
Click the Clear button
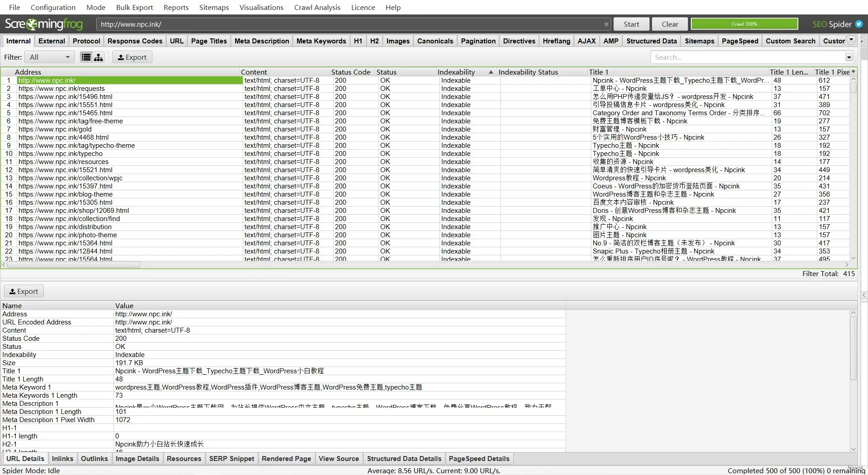[670, 24]
